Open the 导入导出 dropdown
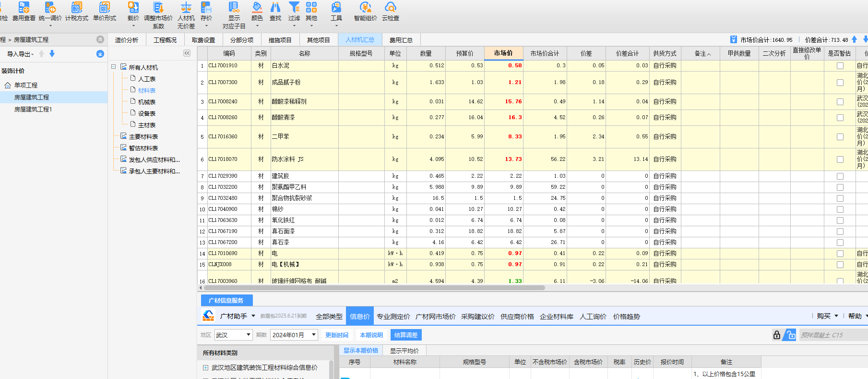The height and width of the screenshot is (379, 868). [x=20, y=54]
